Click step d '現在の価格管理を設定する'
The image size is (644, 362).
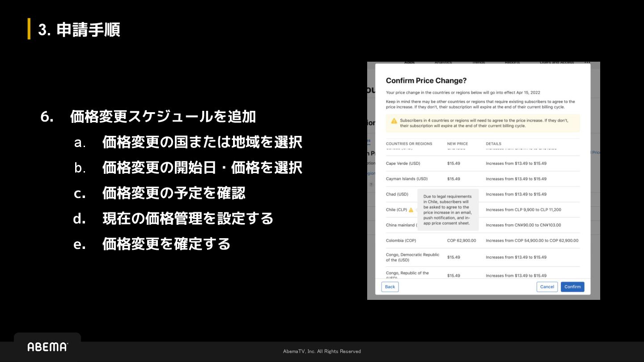[x=174, y=219]
